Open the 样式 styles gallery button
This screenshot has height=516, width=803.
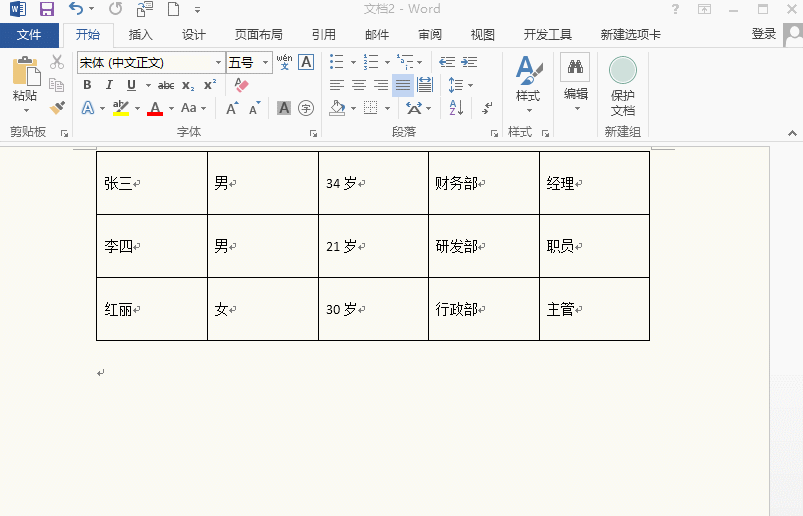pos(528,84)
